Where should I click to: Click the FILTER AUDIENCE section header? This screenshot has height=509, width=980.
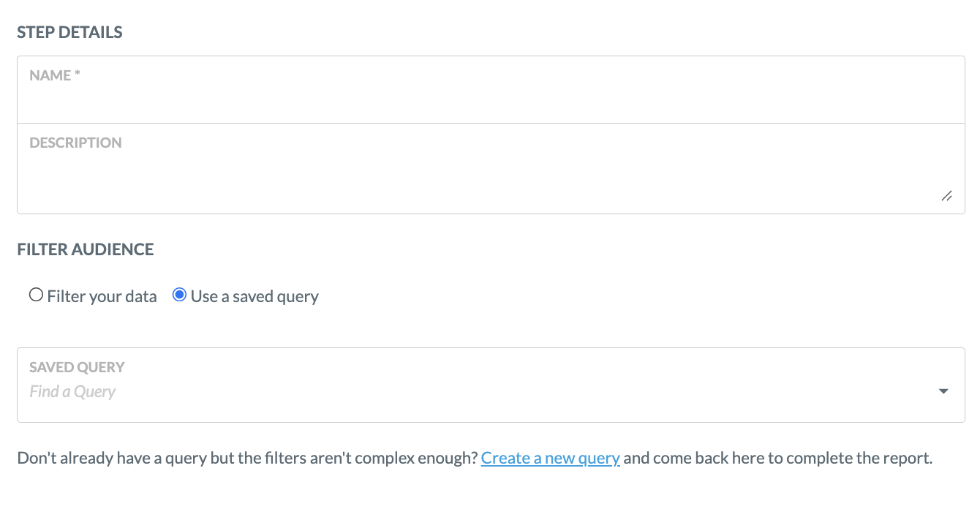[x=86, y=249]
